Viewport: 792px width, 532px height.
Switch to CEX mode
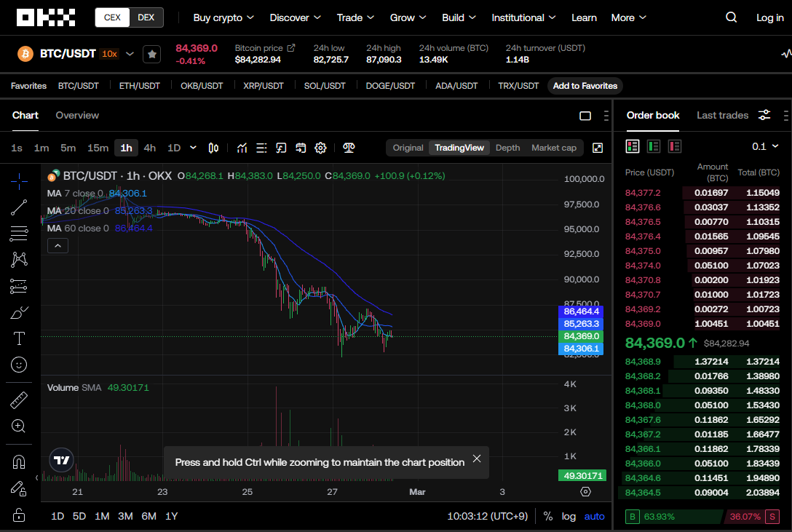[112, 17]
